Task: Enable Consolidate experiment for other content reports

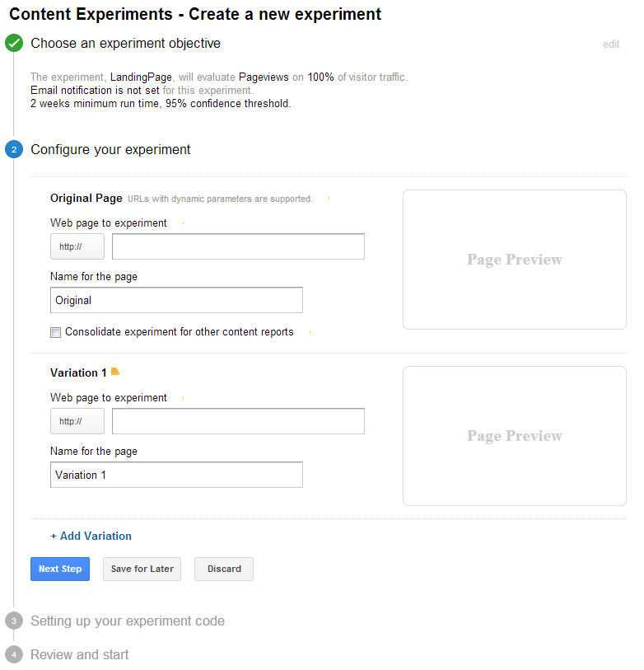Action: tap(56, 333)
